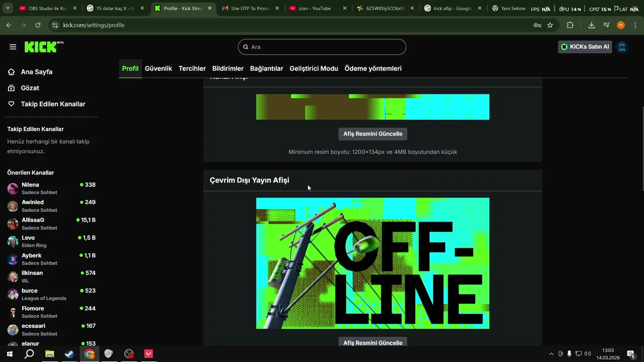This screenshot has height=362, width=644.
Task: Open the Takip Edilen Kanallar sidebar link
Action: pyautogui.click(x=53, y=104)
